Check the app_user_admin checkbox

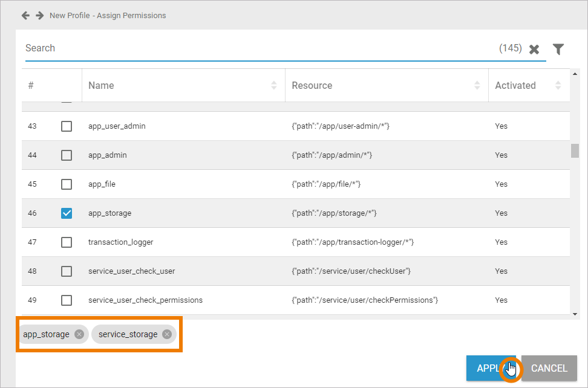67,126
